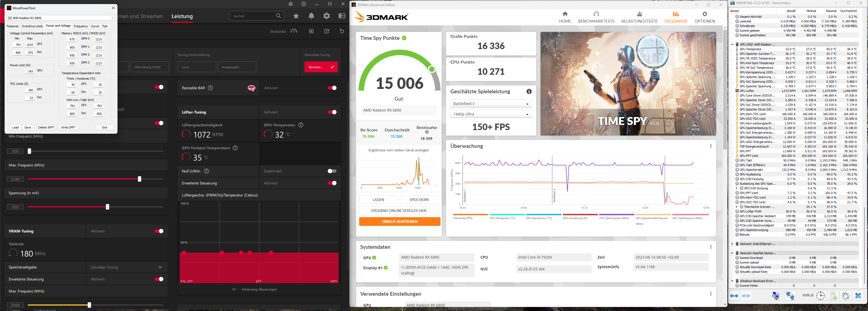Image resolution: width=868 pixels, height=311 pixels.
Task: Click Write SPPT button
Action: pos(68,127)
